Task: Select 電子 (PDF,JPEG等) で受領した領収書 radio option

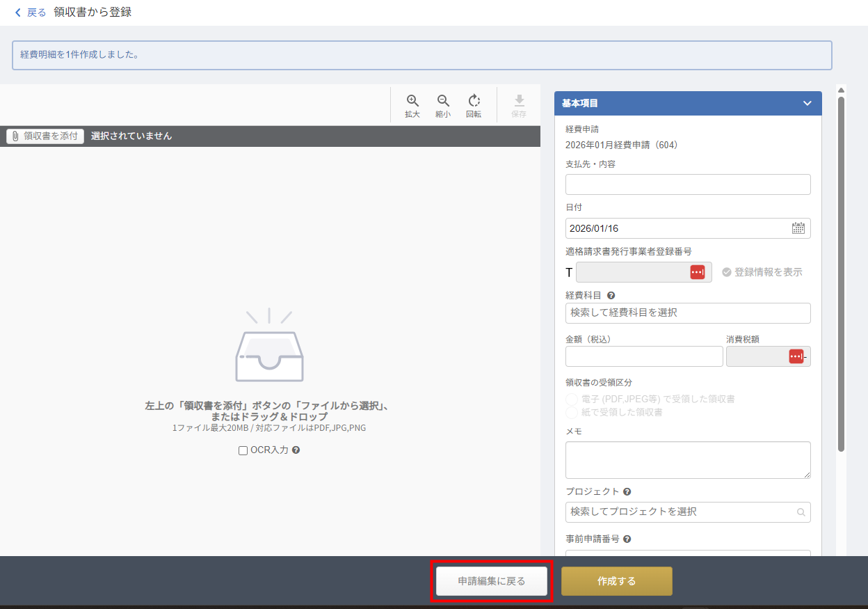Action: (572, 400)
